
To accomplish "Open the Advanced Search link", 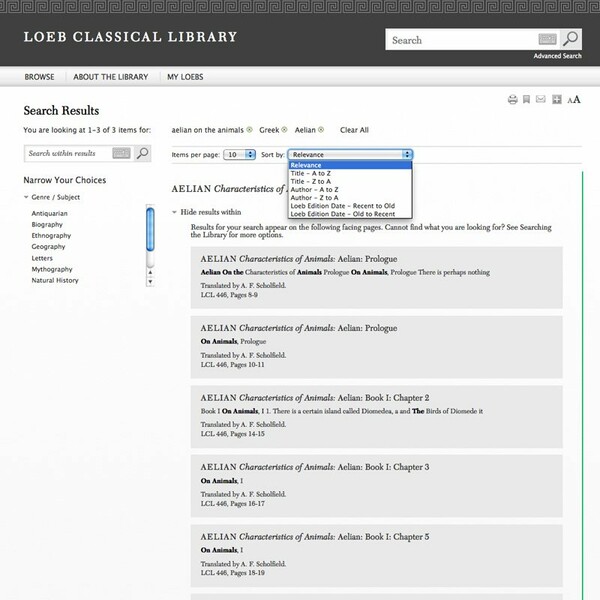I will tap(558, 56).
